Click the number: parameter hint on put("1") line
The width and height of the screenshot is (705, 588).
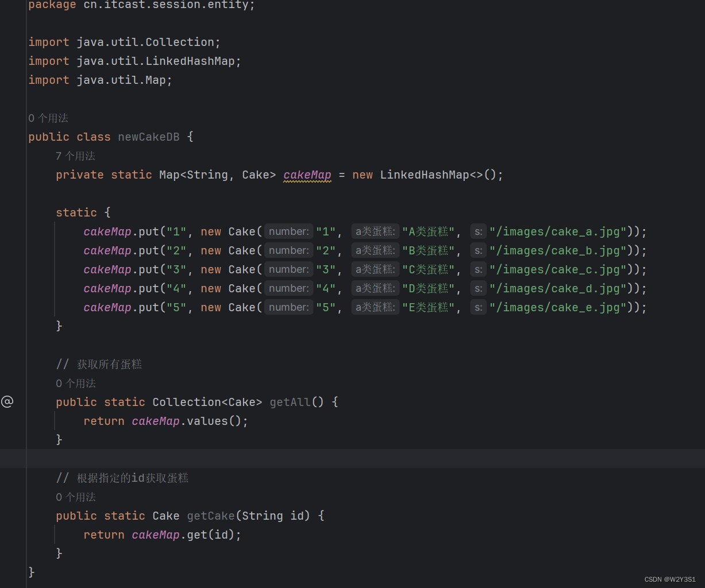pos(289,231)
